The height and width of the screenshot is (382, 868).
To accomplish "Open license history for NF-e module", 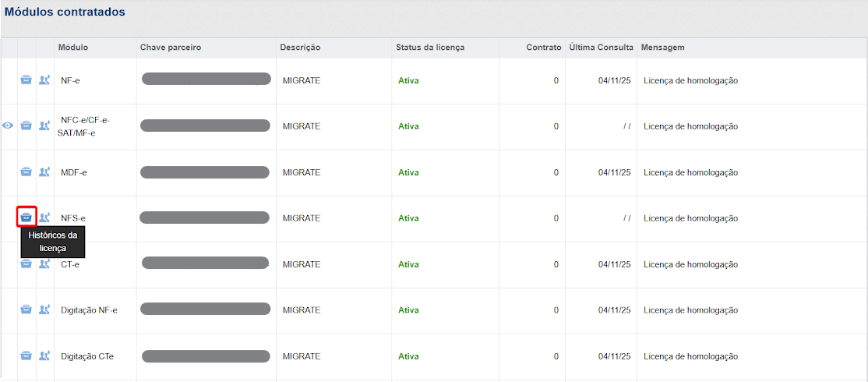I will tap(26, 80).
